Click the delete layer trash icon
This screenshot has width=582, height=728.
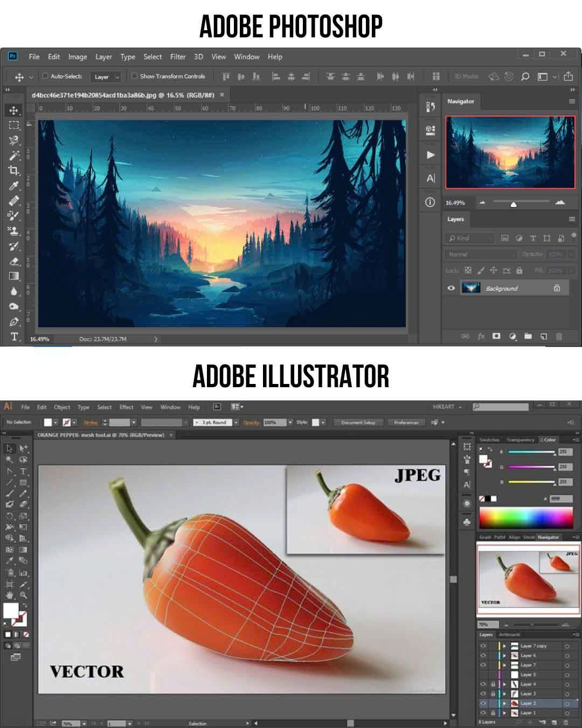pos(559,336)
